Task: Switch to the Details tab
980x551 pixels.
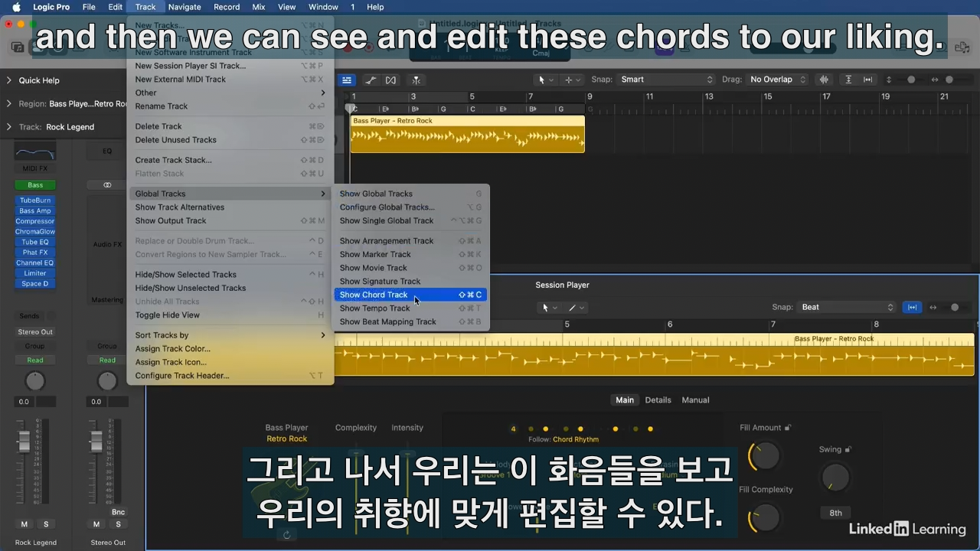Action: (x=658, y=400)
